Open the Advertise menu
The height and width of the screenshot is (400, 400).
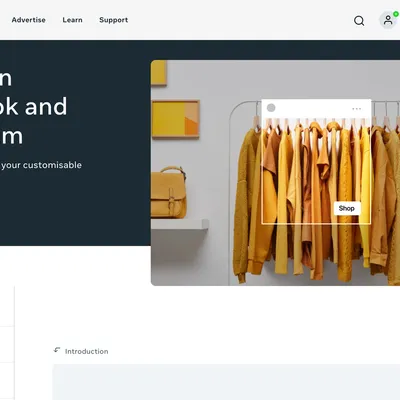pos(29,20)
